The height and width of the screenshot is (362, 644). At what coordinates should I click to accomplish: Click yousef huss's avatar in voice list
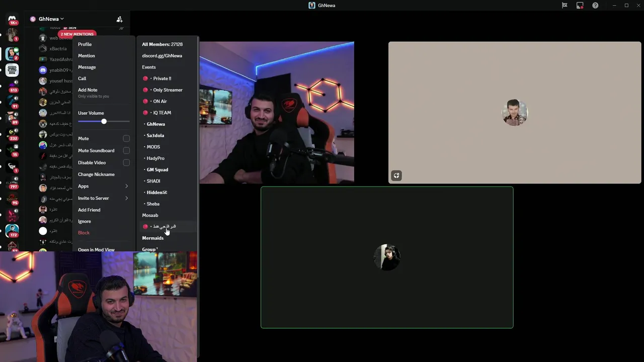43,81
